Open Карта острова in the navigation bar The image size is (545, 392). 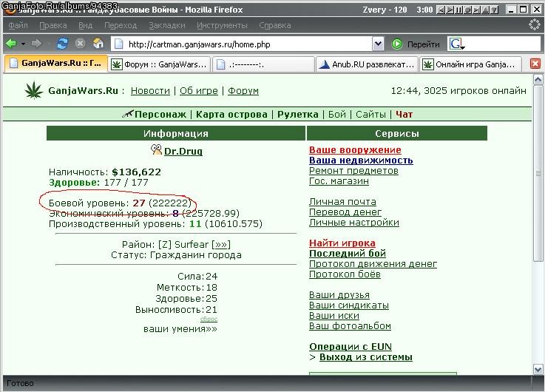231,115
